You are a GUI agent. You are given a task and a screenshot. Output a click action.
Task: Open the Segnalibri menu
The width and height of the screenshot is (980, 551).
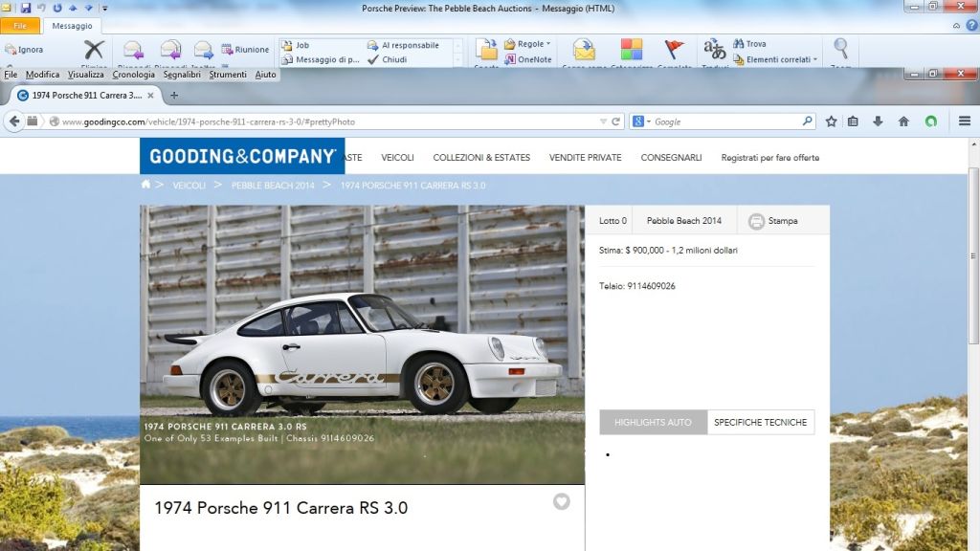pyautogui.click(x=182, y=75)
